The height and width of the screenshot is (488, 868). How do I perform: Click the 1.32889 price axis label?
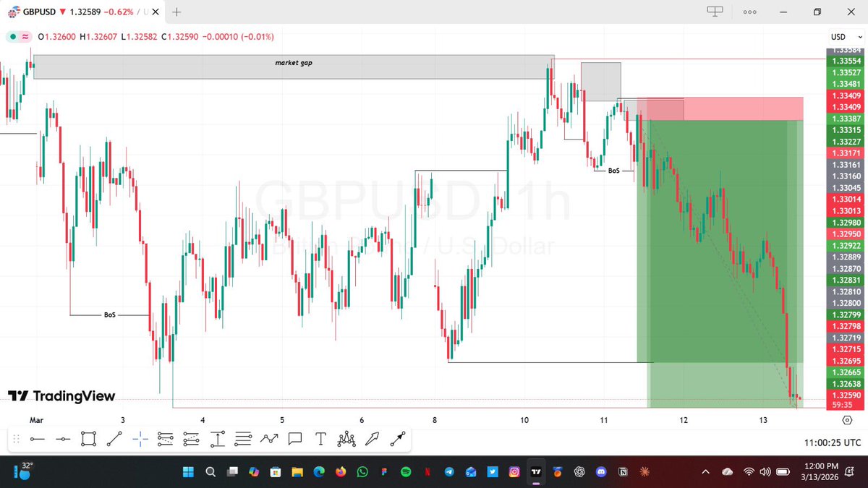846,257
